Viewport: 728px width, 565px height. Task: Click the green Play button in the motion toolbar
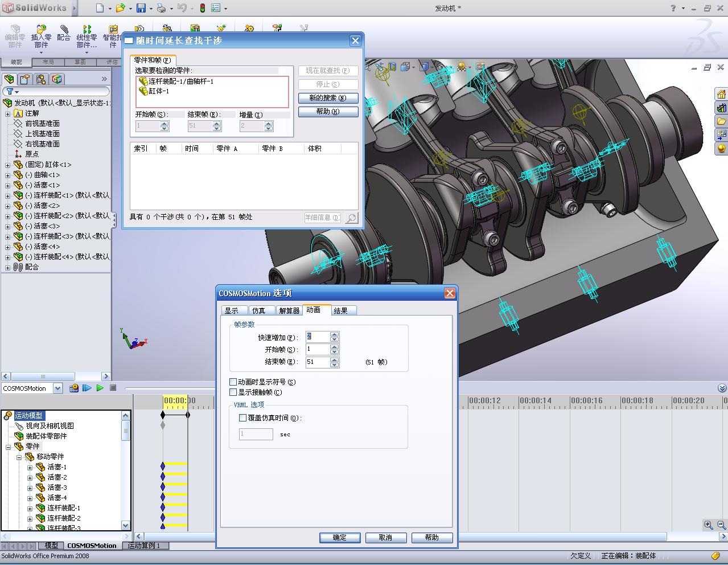100,388
